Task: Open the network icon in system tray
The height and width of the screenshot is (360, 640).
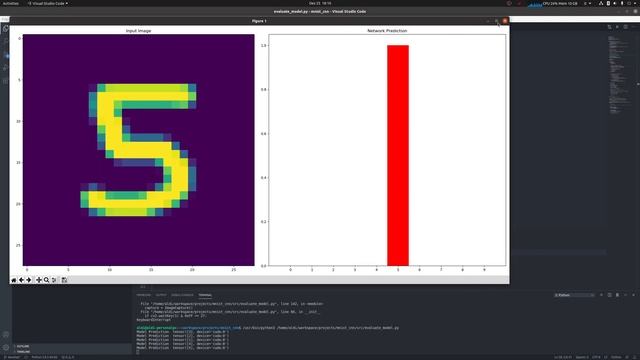Action: pos(601,3)
